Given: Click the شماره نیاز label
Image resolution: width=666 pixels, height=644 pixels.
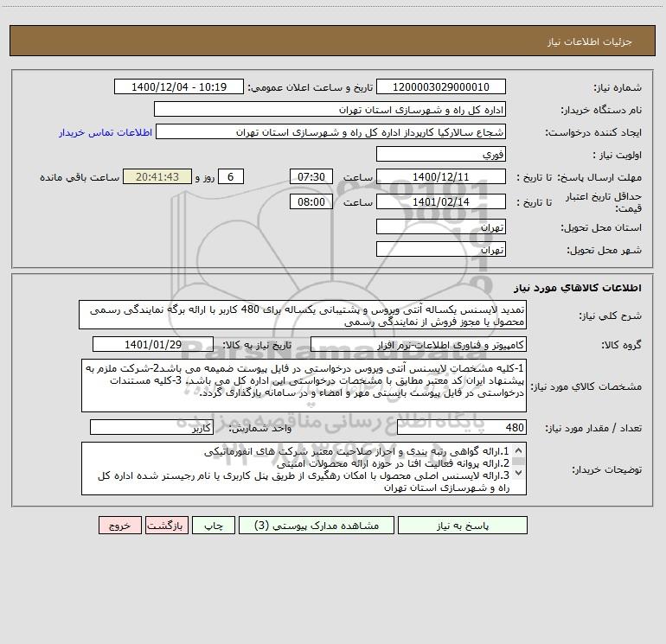Looking at the screenshot, I should pyautogui.click(x=618, y=88).
